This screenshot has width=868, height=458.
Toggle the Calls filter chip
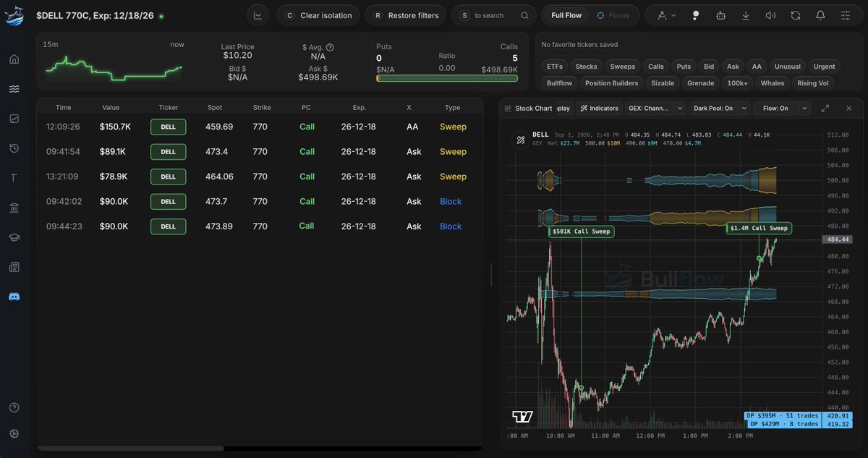pyautogui.click(x=656, y=67)
